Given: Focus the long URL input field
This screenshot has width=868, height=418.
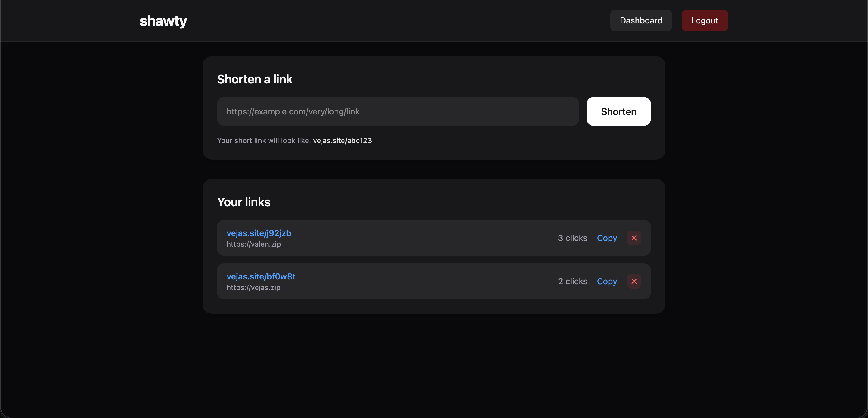Looking at the screenshot, I should (x=398, y=111).
